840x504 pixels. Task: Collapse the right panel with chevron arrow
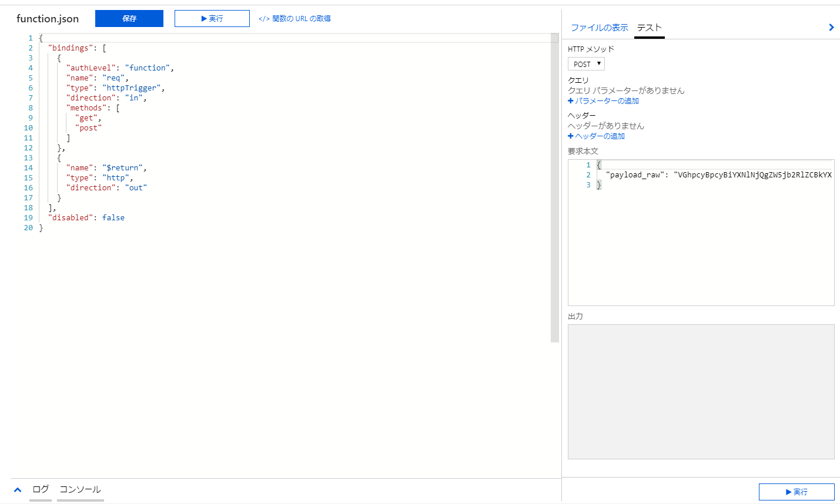pos(831,28)
